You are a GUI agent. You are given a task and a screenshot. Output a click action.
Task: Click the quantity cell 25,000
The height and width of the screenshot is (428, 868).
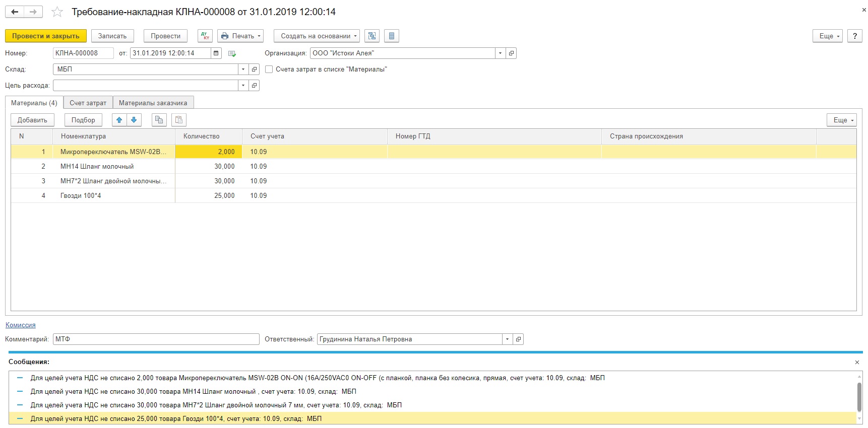209,195
